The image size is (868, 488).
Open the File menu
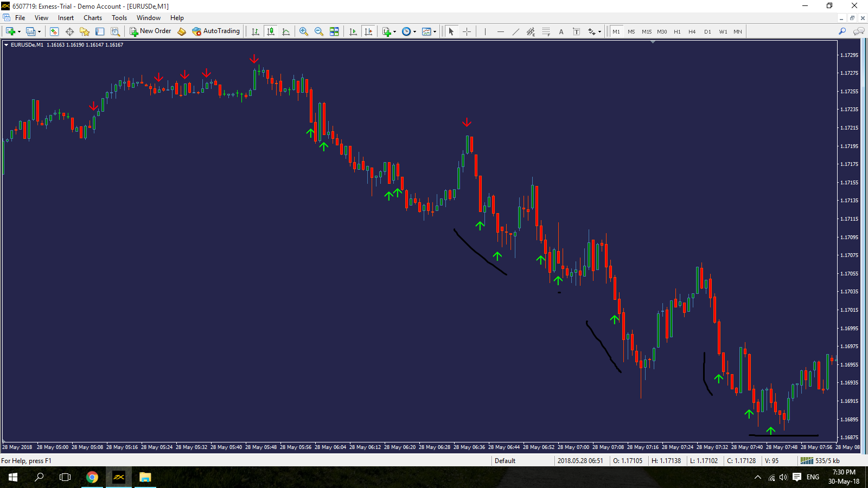[20, 18]
